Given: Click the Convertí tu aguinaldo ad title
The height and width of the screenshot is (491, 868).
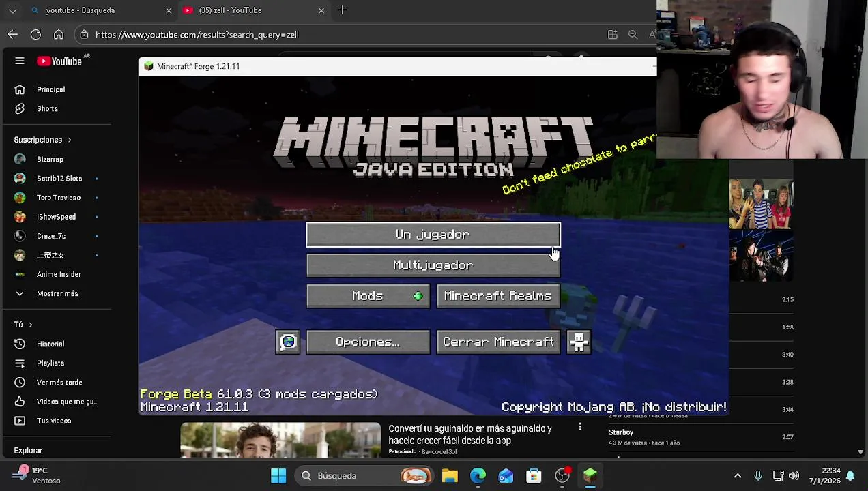Looking at the screenshot, I should tap(470, 434).
